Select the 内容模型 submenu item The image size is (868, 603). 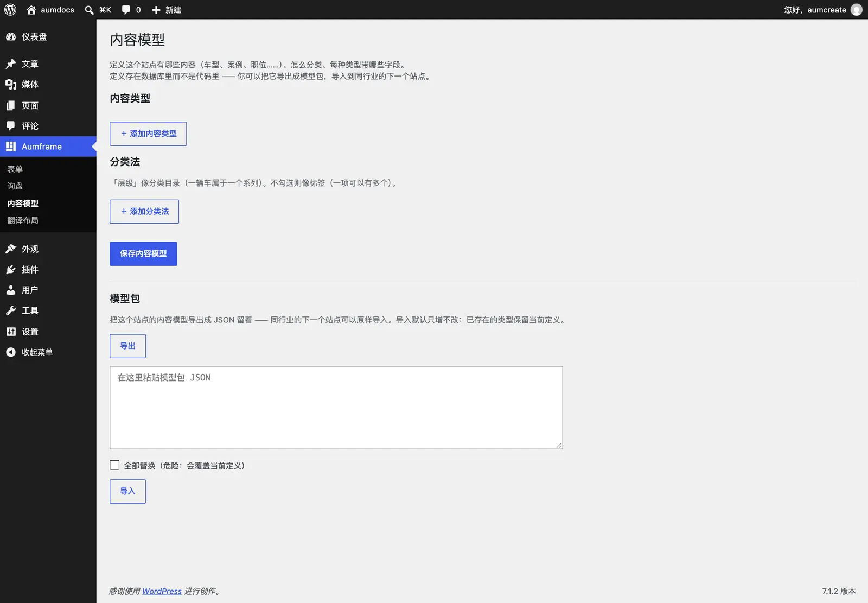coord(23,204)
